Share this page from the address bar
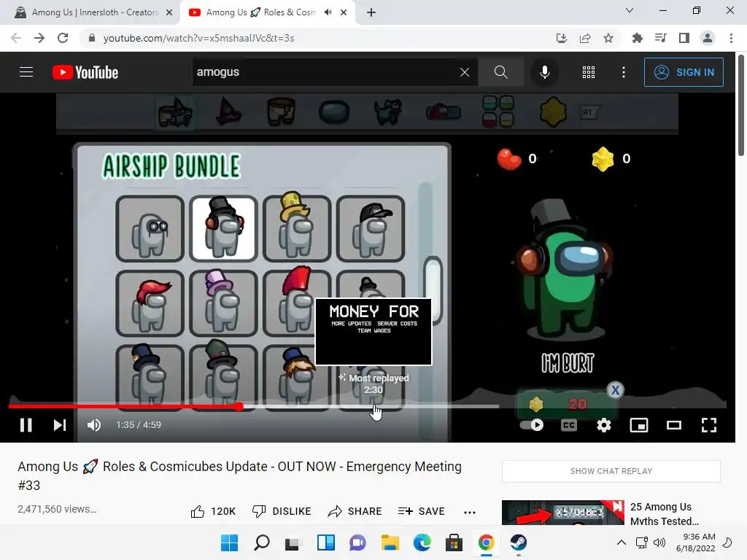The image size is (747, 560). (x=585, y=38)
